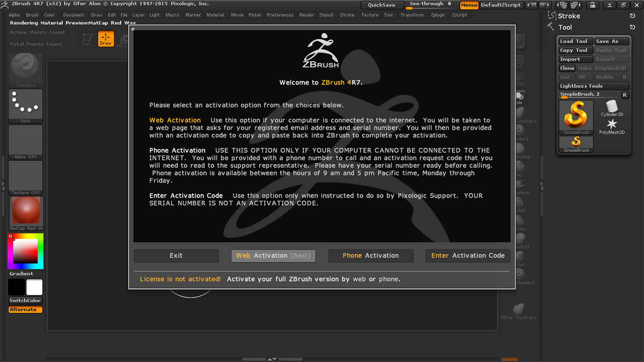
Task: Click the circular icon beside Tool heading
Action: (632, 27)
